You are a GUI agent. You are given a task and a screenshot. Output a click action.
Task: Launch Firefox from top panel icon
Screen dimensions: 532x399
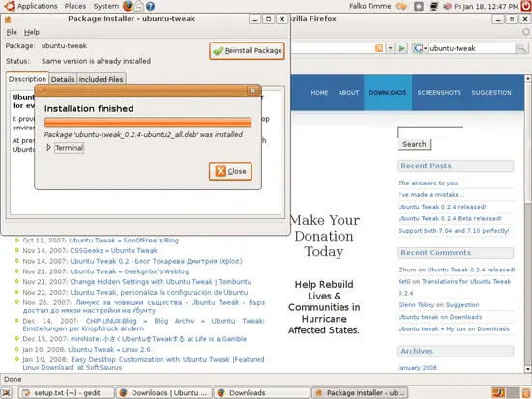(x=128, y=6)
